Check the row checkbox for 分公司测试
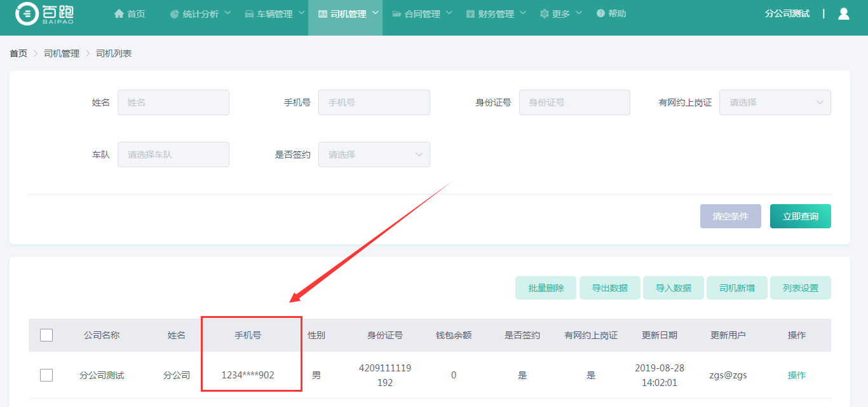This screenshot has width=868, height=407. [x=46, y=375]
